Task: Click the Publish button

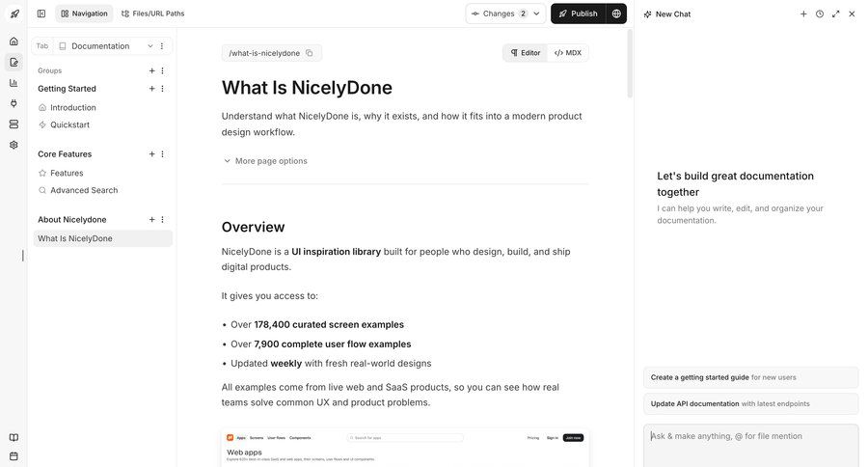Action: [x=577, y=14]
